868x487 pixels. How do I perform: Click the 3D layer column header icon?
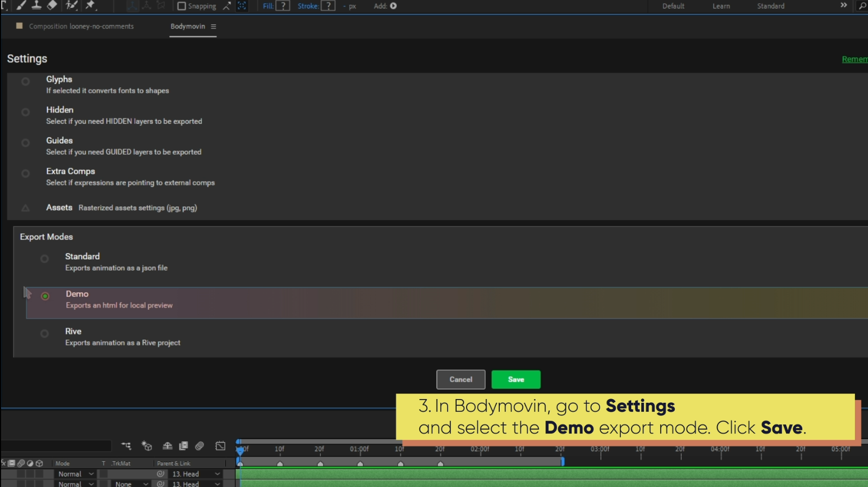39,463
